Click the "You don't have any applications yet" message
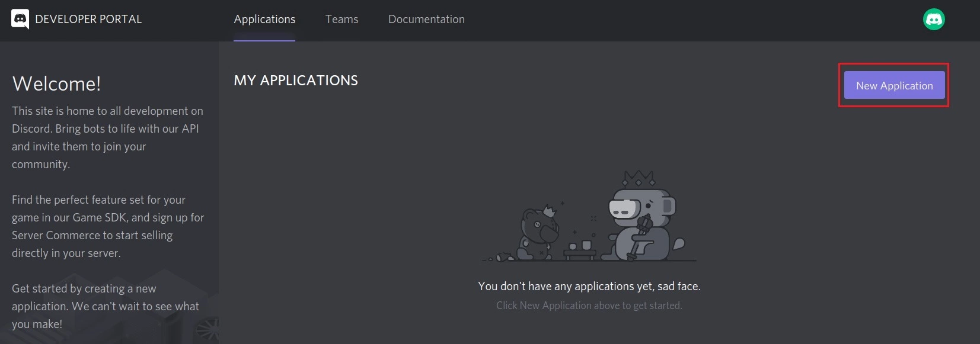980x344 pixels. [x=589, y=286]
